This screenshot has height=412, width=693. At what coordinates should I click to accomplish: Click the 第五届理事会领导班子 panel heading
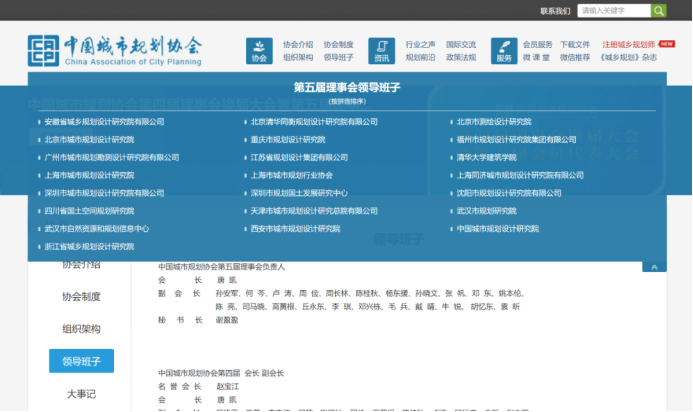pos(347,88)
